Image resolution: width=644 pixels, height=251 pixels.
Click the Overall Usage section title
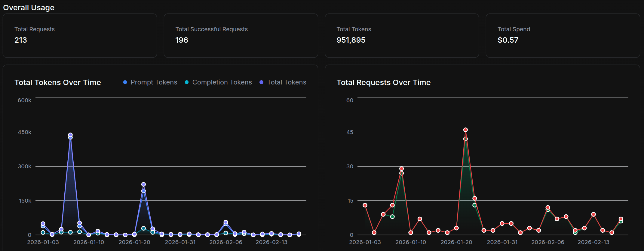tap(29, 8)
